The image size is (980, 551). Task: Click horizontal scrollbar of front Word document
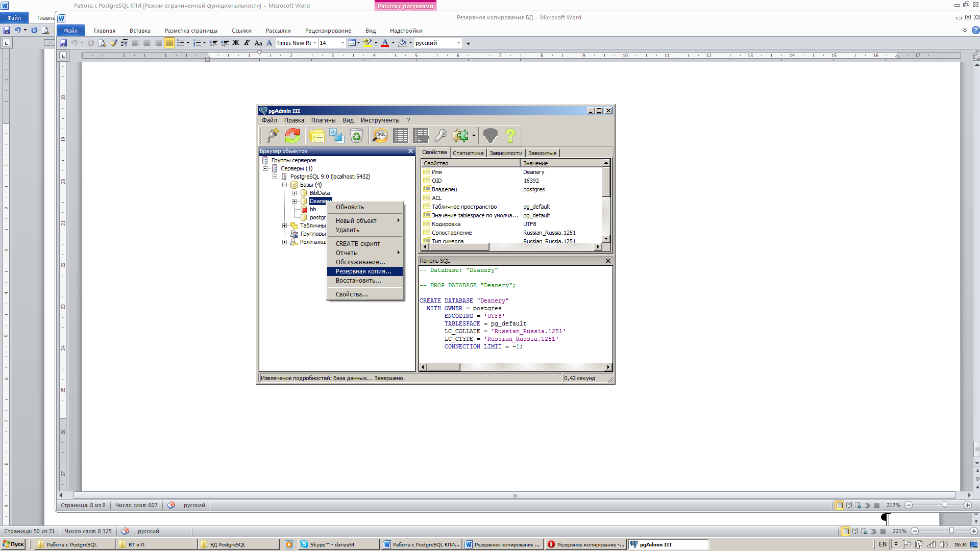[x=514, y=495]
